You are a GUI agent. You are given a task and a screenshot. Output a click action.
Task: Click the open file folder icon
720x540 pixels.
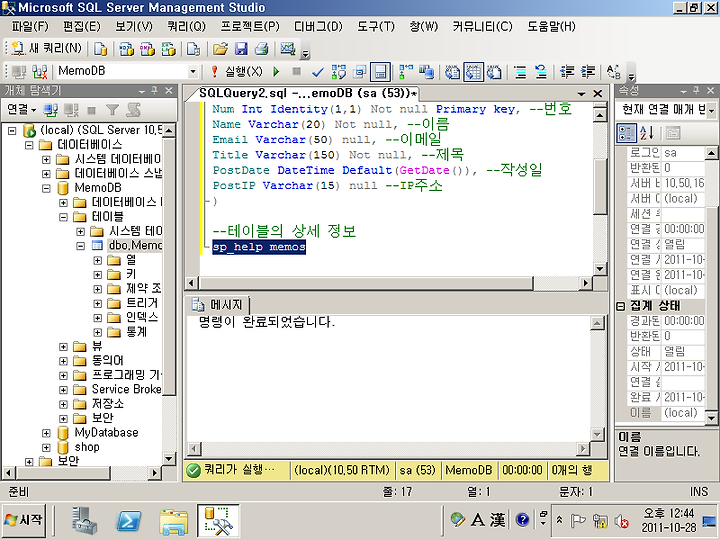(220, 49)
